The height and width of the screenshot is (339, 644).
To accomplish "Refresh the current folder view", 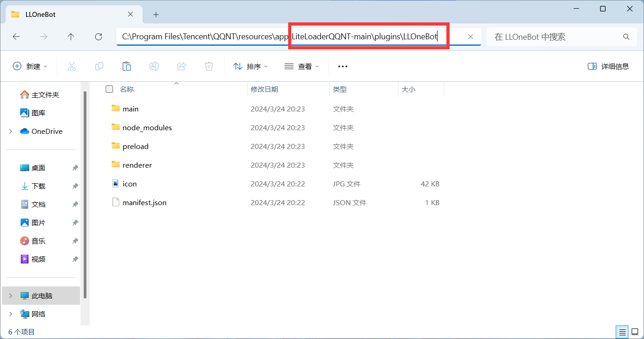I will pyautogui.click(x=98, y=37).
